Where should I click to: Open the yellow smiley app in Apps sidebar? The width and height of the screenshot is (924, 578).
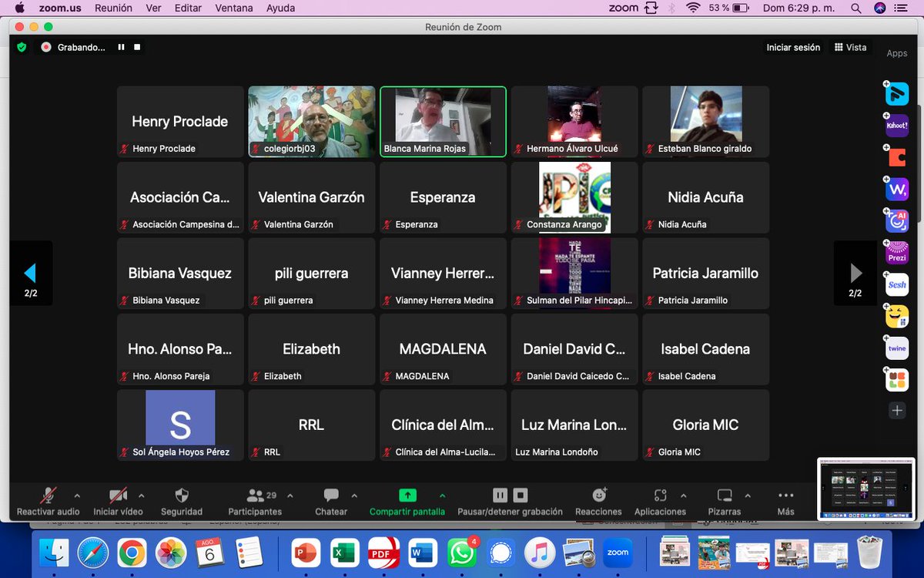pos(897,316)
